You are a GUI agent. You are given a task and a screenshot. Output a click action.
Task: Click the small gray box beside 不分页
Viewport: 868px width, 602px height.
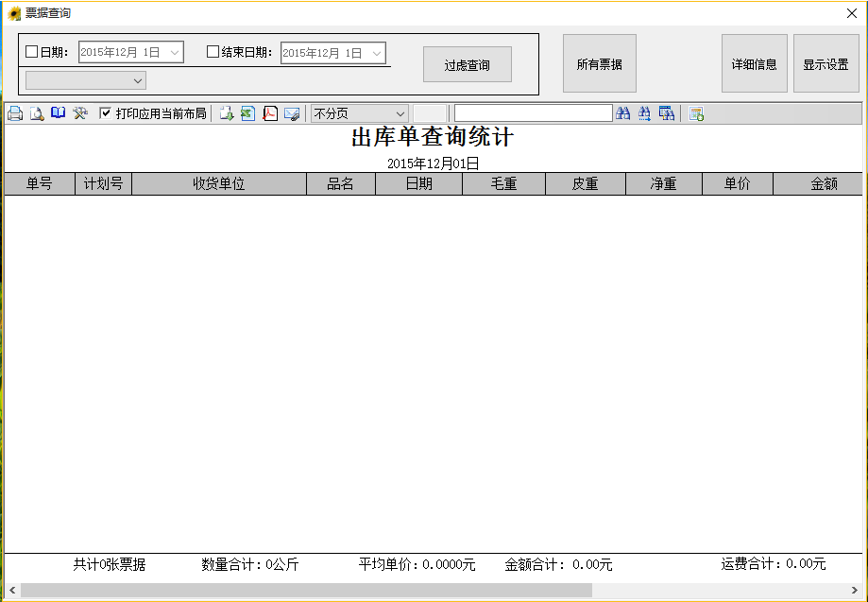coord(430,113)
